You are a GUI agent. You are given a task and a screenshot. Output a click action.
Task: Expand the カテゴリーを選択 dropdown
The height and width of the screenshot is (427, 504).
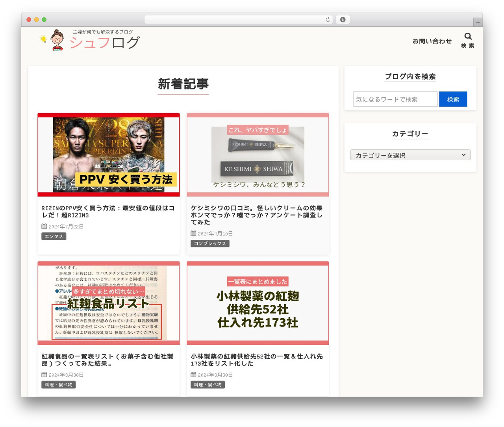(410, 155)
